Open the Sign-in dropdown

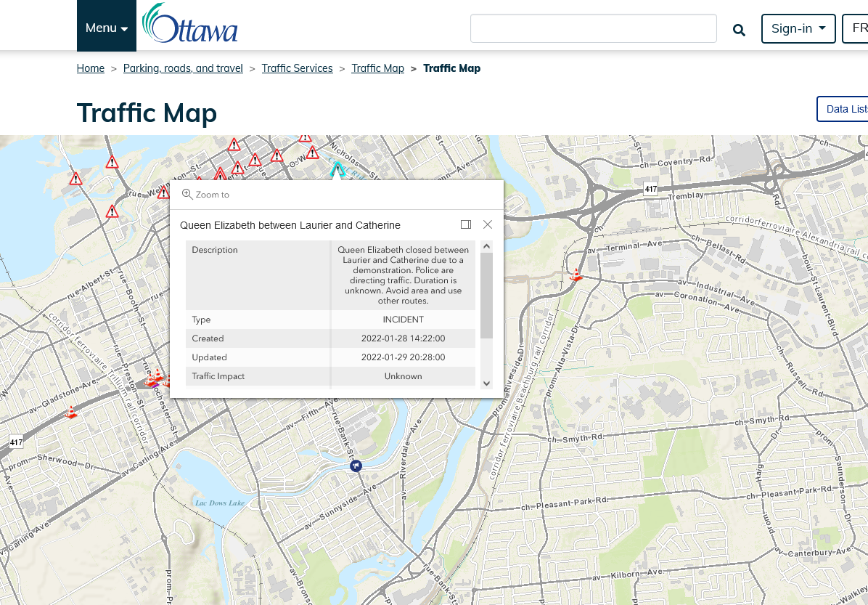click(798, 28)
